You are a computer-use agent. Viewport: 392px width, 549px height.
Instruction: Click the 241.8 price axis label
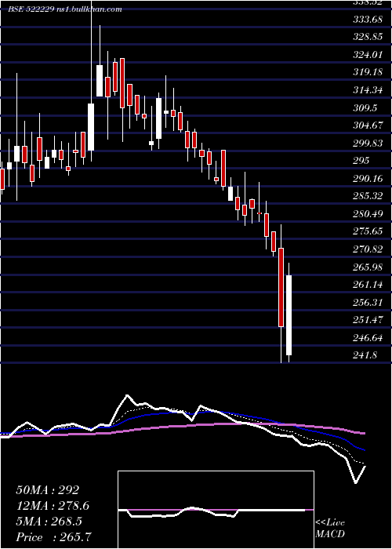(365, 355)
